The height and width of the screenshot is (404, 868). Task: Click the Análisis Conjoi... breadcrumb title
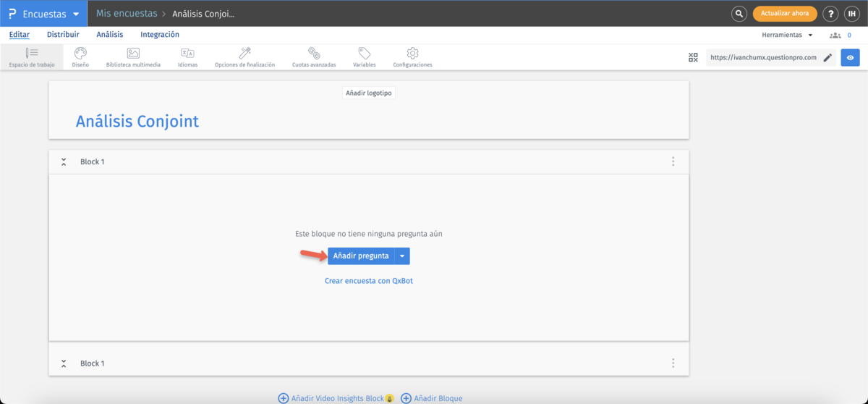point(203,14)
